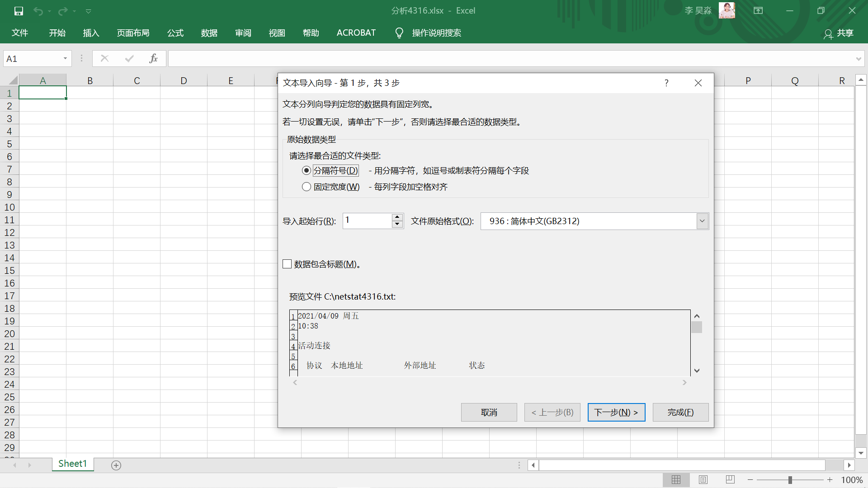Switch to Page Break Preview icon
The image size is (868, 488).
(x=730, y=480)
